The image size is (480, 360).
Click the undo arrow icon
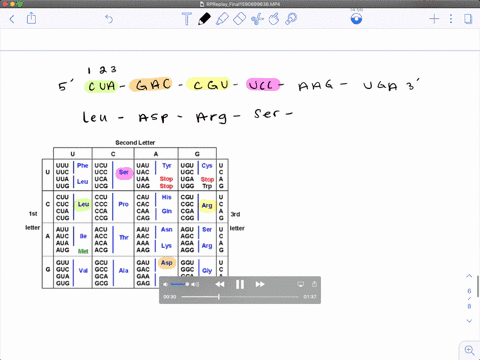[x=109, y=19]
